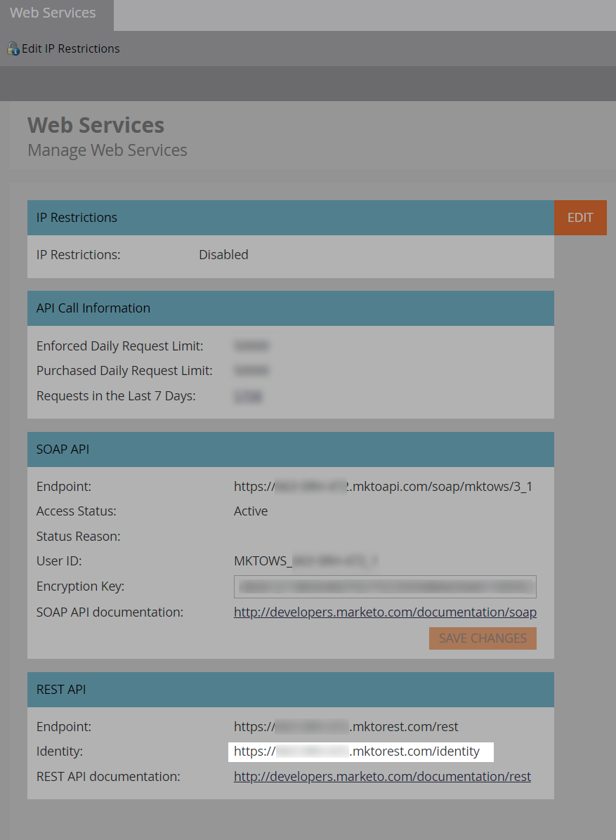Click the Enforced Daily Request Limit value
Image resolution: width=616 pixels, height=840 pixels.
tap(251, 346)
